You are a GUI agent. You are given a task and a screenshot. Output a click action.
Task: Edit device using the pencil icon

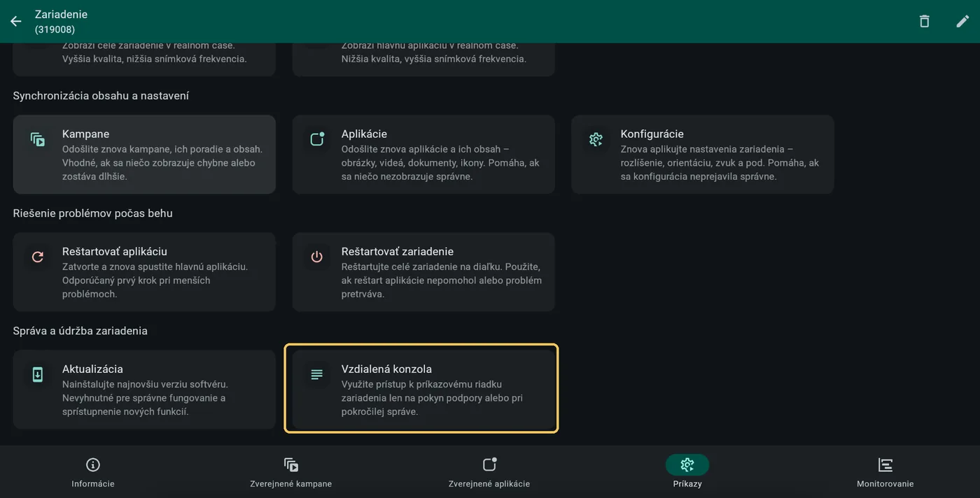click(963, 21)
